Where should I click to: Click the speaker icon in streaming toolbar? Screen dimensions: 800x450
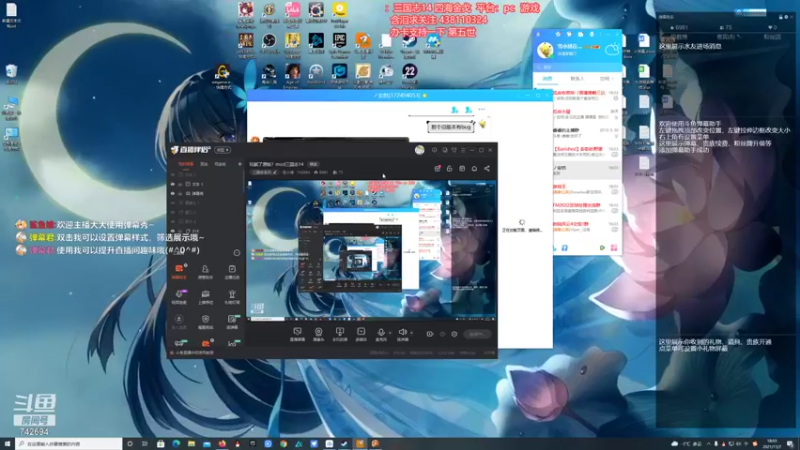click(x=402, y=333)
